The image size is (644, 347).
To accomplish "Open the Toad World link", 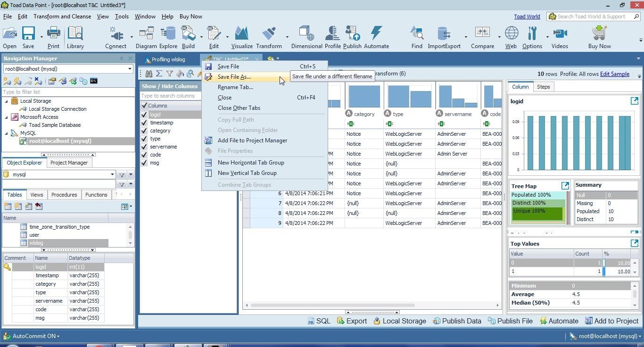I will point(527,17).
